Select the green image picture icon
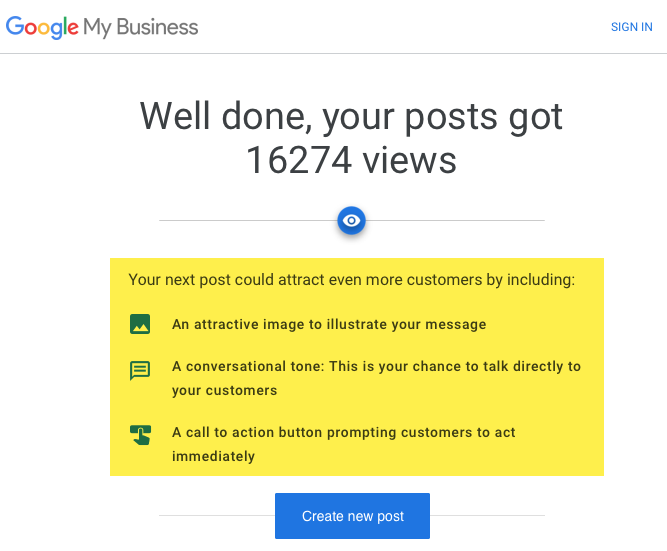 coord(140,324)
